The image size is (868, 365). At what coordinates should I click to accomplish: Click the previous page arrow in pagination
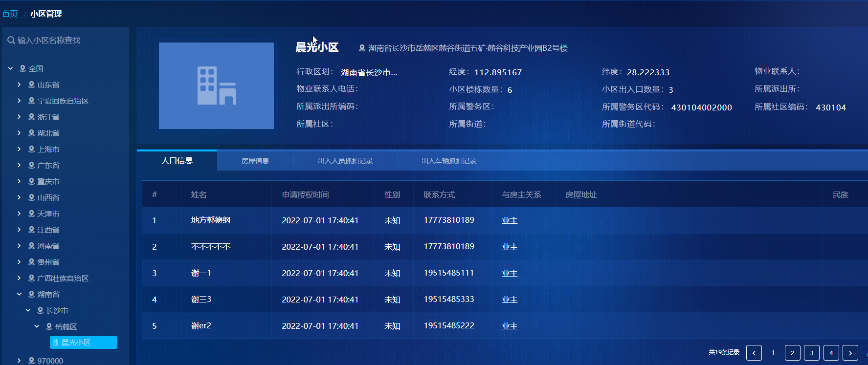(x=754, y=353)
